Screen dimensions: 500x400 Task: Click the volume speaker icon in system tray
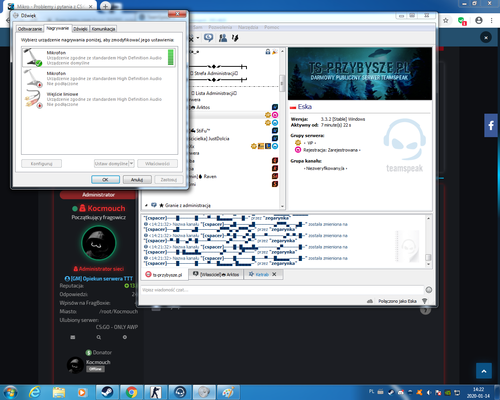click(429, 392)
